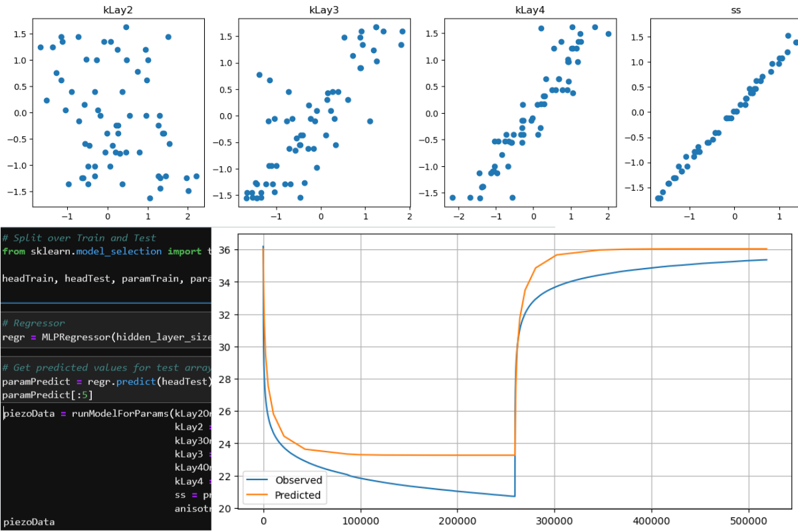Click the kLay3 subplot title
Screen dimensions: 798x532
(x=324, y=10)
